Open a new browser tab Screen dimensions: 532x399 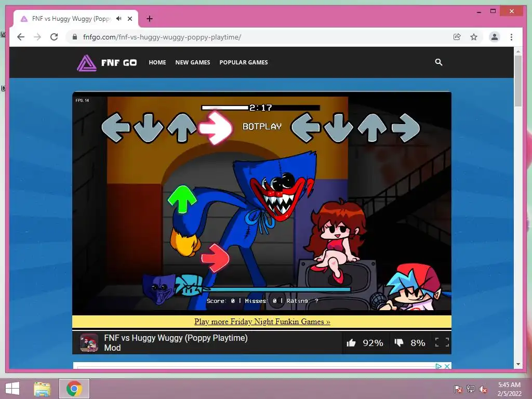(150, 19)
